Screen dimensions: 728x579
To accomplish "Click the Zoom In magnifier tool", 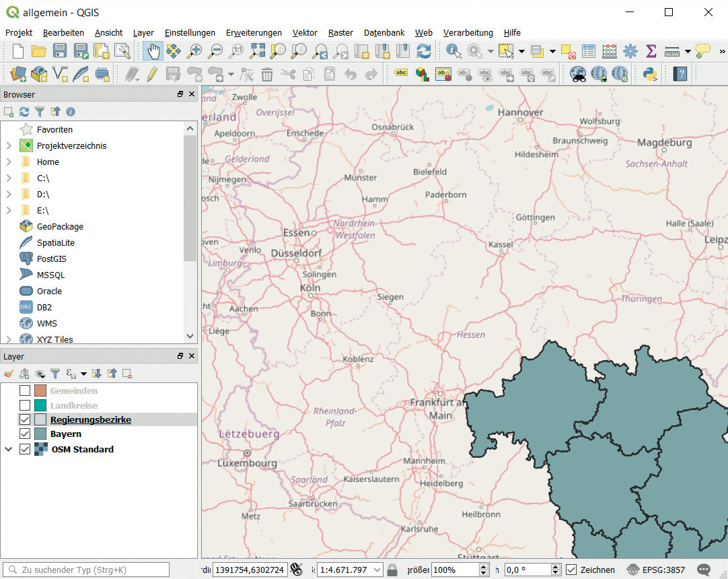I will 195,50.
